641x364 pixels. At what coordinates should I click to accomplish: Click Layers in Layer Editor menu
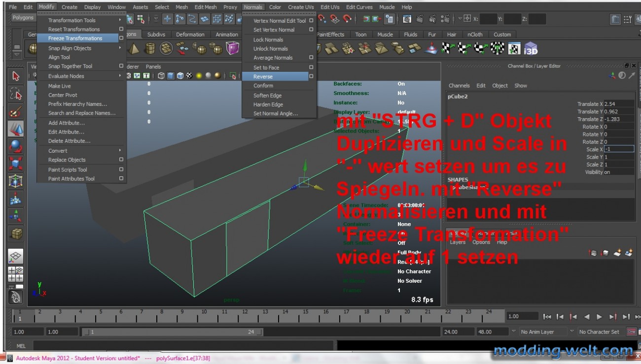coord(458,242)
